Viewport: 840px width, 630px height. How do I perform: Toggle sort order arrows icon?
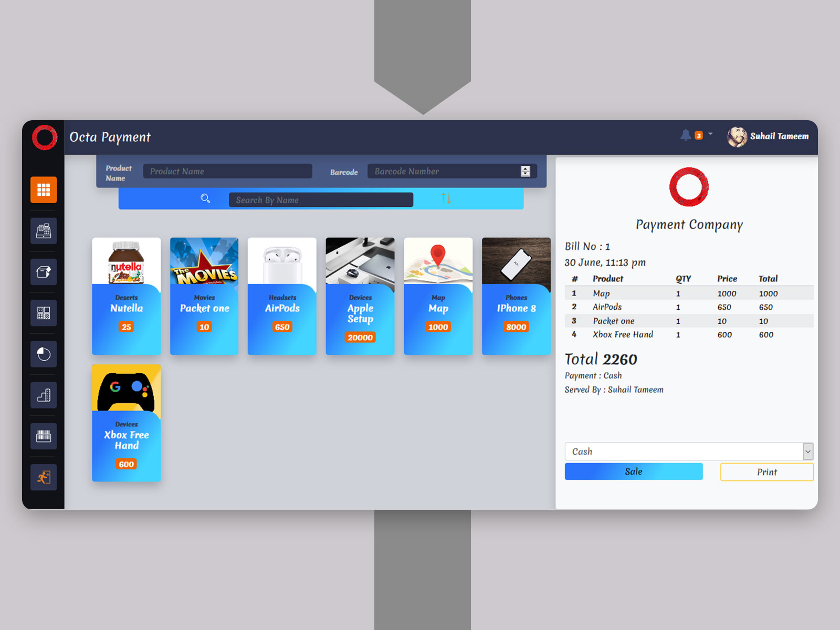(x=446, y=198)
